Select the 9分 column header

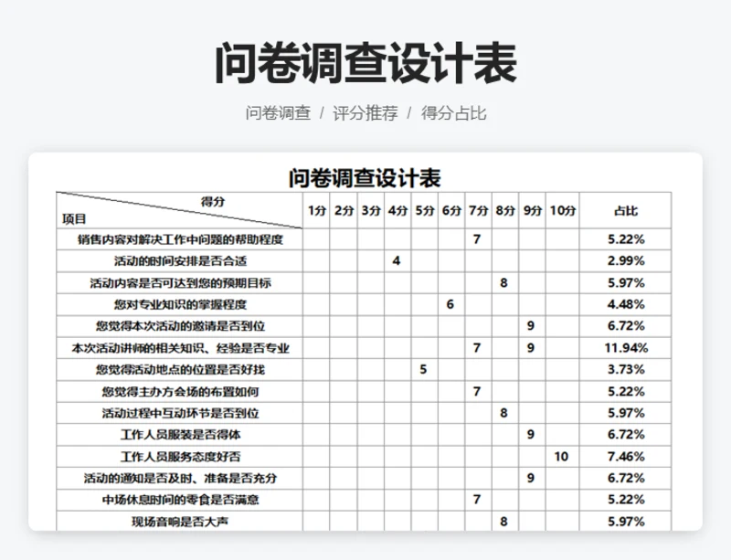pos(532,211)
